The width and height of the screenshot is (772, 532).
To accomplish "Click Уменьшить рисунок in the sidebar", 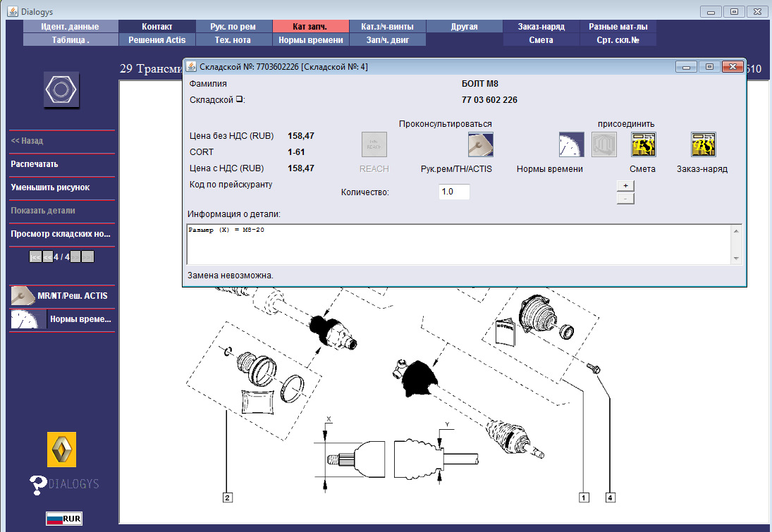I will pyautogui.click(x=50, y=187).
